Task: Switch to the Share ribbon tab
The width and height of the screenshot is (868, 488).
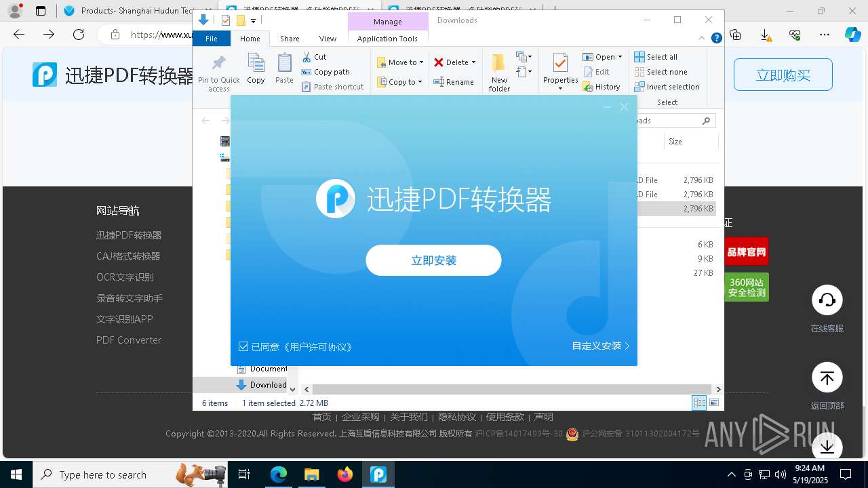Action: (290, 39)
